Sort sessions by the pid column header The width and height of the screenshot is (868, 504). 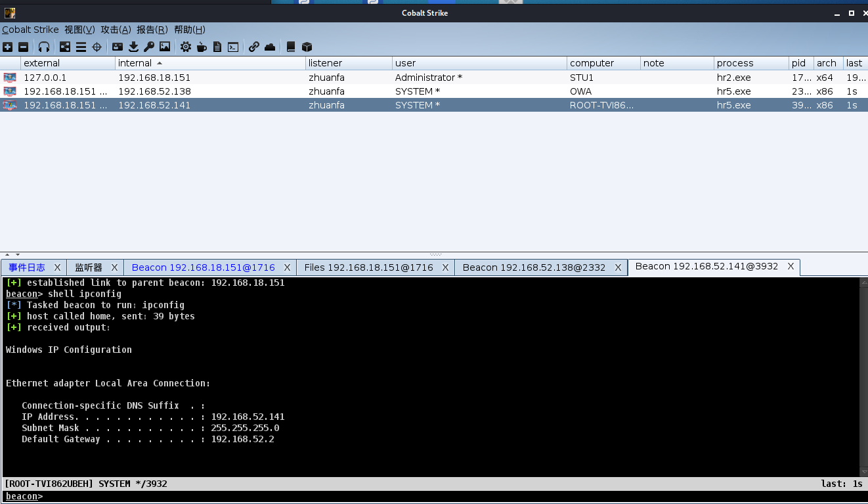[x=801, y=63]
